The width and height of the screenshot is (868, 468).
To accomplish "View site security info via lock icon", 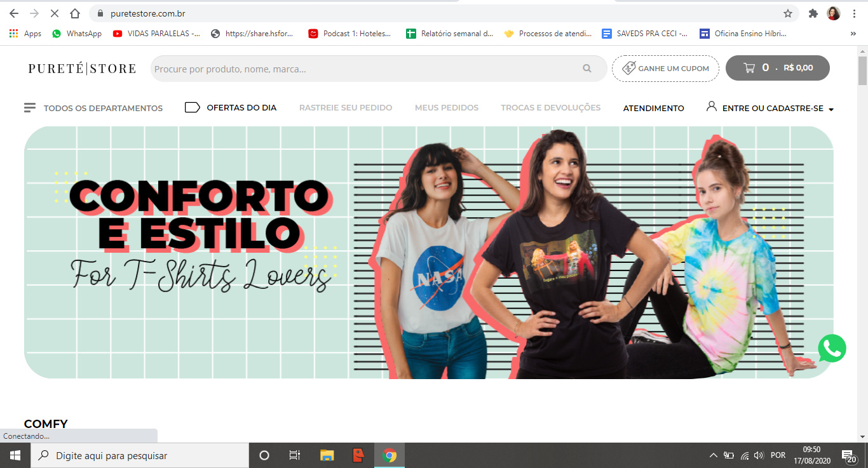I will click(100, 13).
